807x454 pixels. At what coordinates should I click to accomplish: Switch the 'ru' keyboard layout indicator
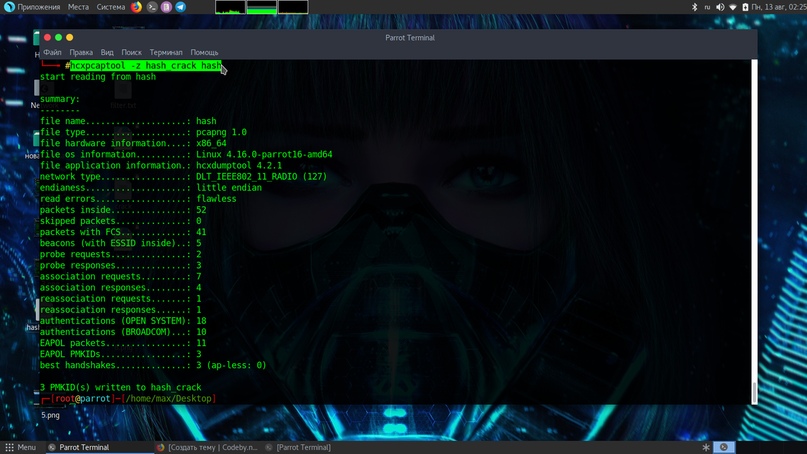pos(707,7)
